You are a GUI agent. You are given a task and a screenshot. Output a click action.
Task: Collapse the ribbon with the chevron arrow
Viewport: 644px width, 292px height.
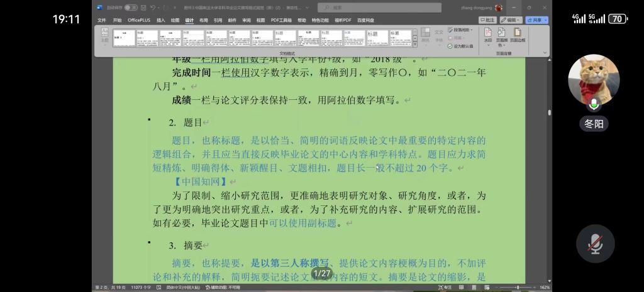tap(544, 53)
